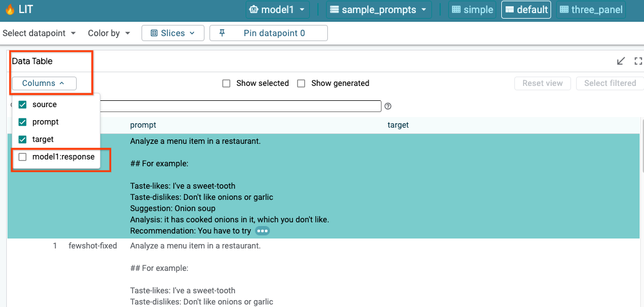The width and height of the screenshot is (644, 307).
Task: Tick the Show generated checkbox
Action: 301,83
